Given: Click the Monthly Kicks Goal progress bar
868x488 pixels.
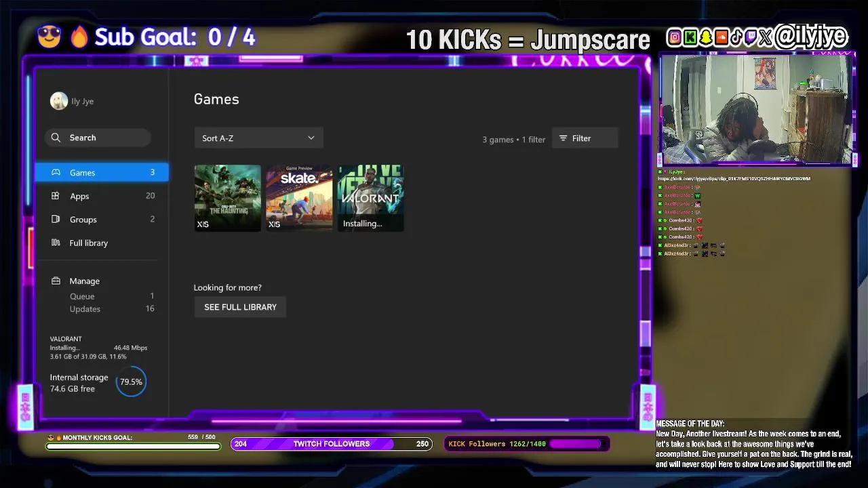Looking at the screenshot, I should tap(134, 446).
